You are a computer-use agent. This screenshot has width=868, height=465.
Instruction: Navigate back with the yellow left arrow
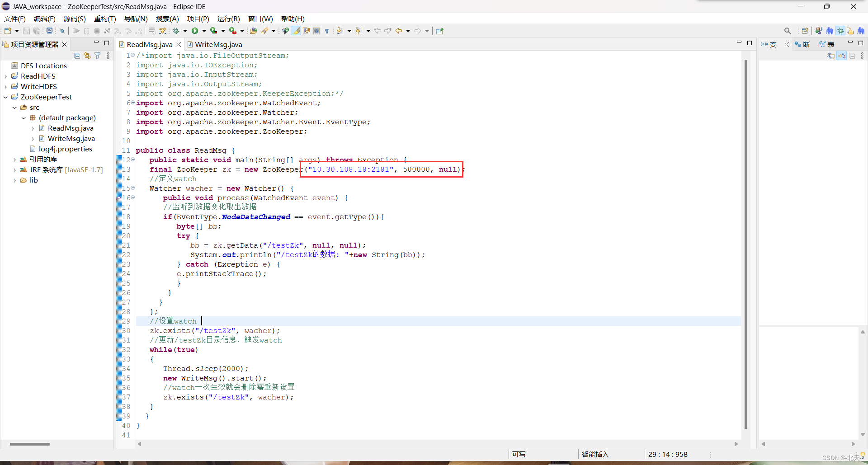(x=398, y=31)
